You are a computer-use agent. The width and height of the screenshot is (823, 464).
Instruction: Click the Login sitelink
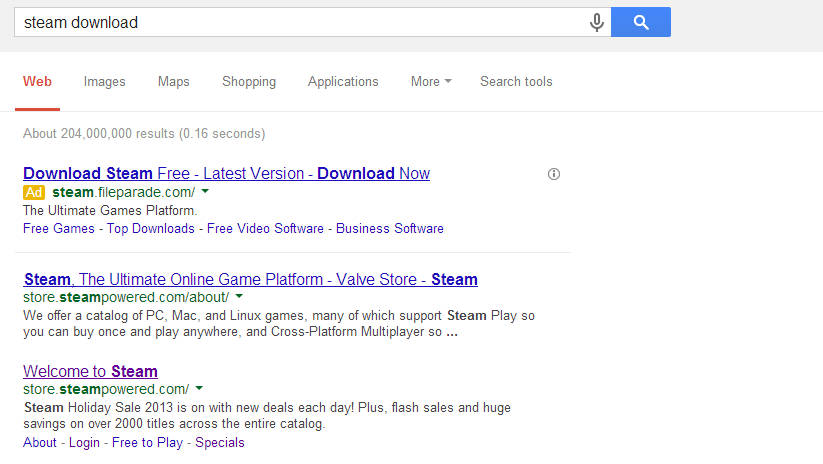pos(84,442)
